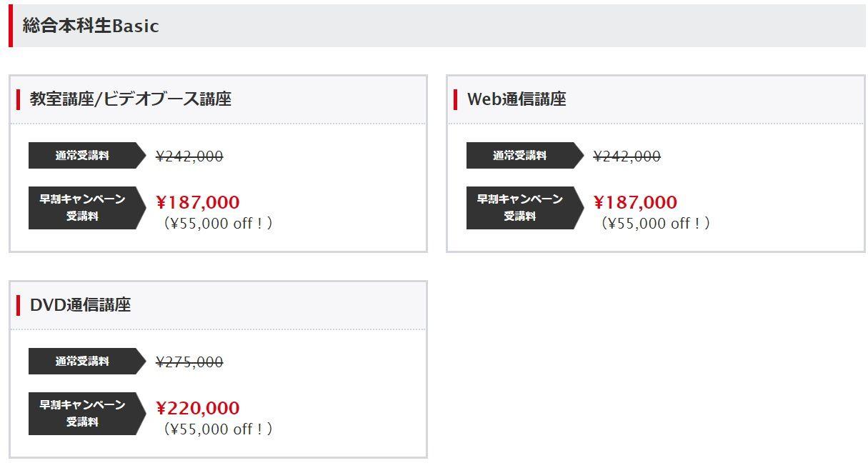Select the DVD通信講座 card title
The width and height of the screenshot is (868, 468).
(80, 305)
